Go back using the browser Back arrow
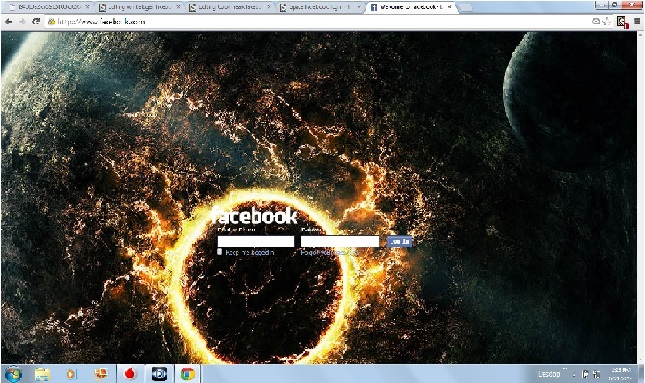This screenshot has width=645, height=383. [x=8, y=21]
